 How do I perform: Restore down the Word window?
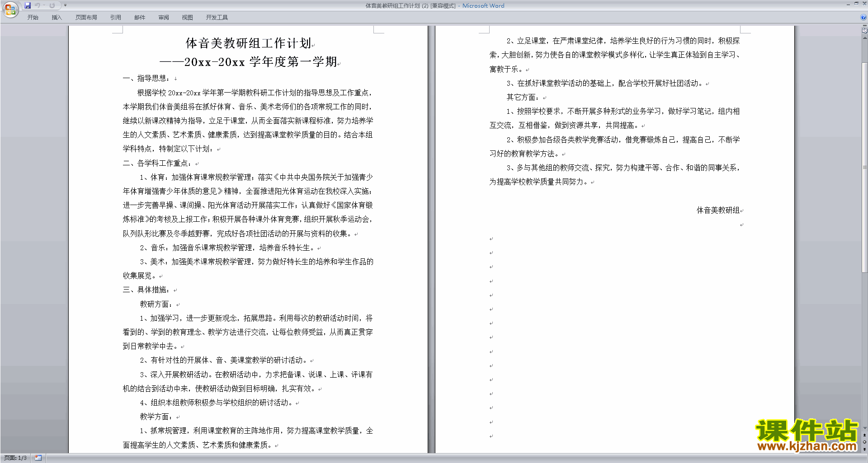click(856, 3)
